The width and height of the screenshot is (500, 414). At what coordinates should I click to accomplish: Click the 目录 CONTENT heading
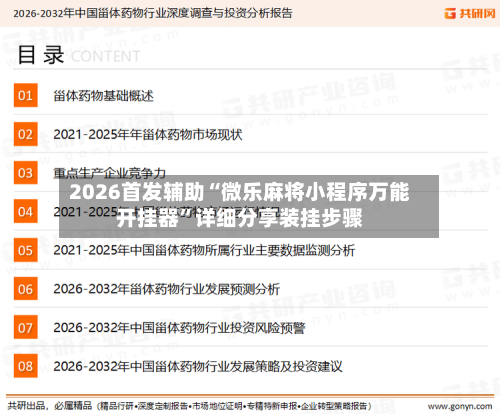click(x=79, y=55)
